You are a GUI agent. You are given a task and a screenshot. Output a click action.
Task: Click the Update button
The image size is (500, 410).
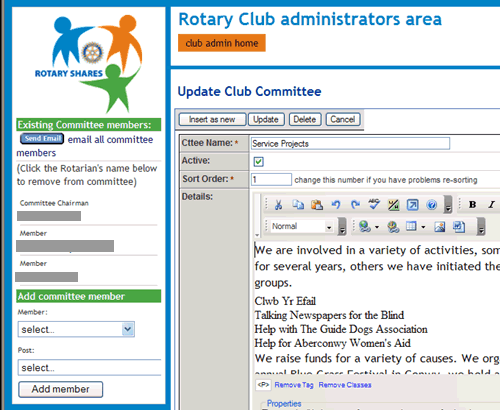(266, 119)
